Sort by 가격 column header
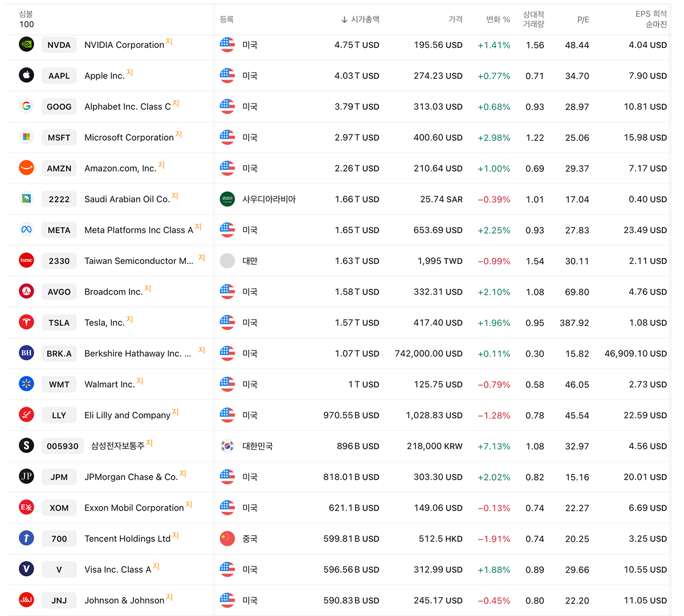 click(x=455, y=19)
